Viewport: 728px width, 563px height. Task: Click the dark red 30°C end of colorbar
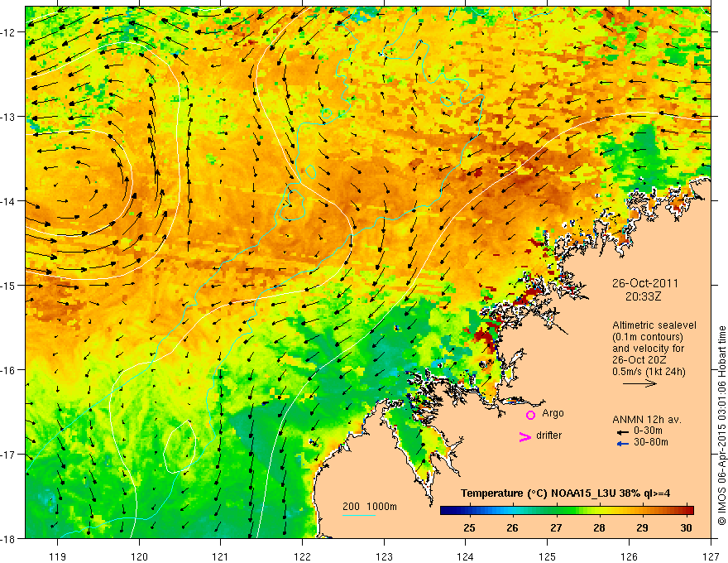[688, 511]
